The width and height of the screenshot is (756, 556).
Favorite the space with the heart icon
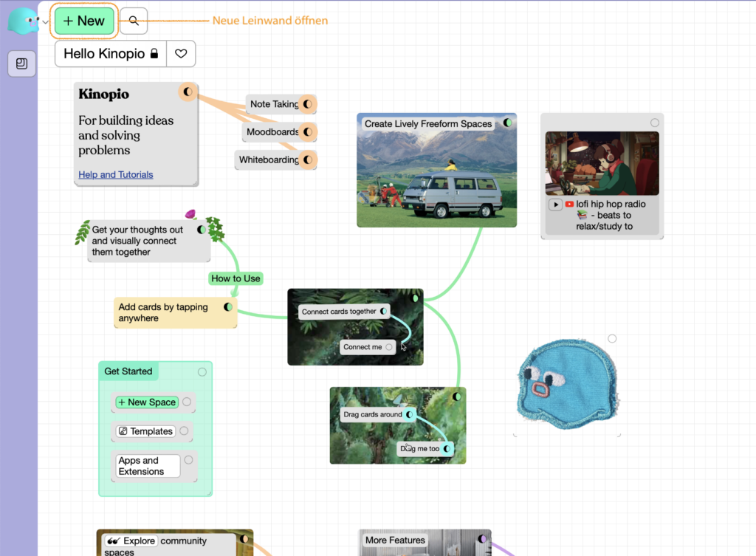click(181, 54)
